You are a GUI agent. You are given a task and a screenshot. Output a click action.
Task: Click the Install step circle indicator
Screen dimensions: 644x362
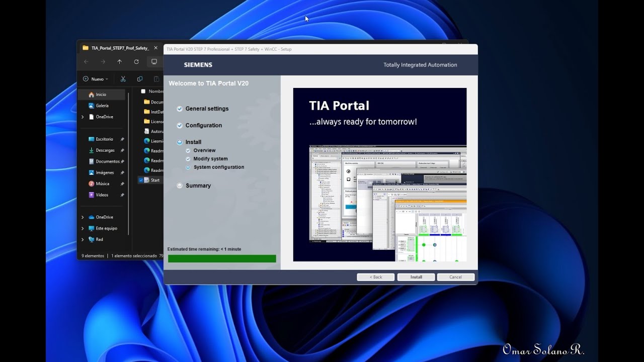180,142
